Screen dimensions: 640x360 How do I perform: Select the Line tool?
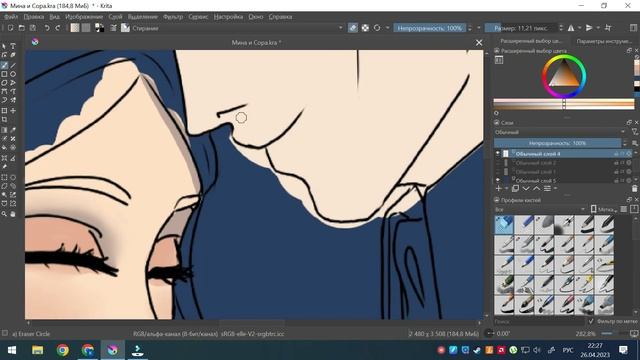(x=13, y=65)
